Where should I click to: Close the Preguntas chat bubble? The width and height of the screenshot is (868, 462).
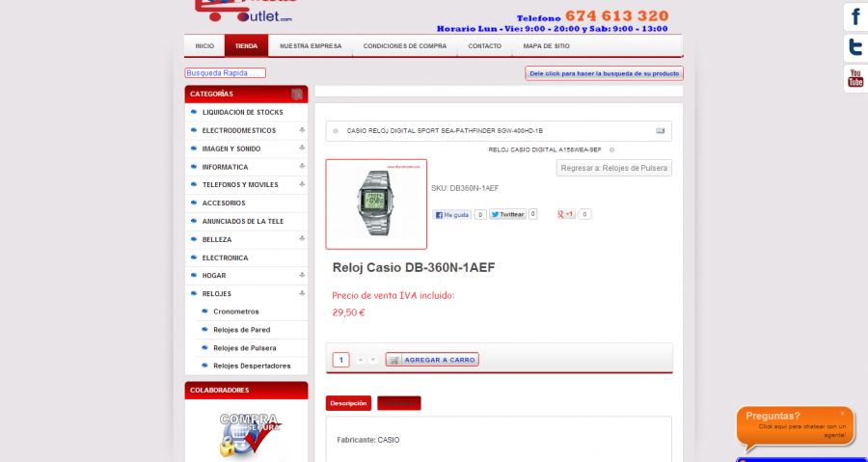[842, 414]
